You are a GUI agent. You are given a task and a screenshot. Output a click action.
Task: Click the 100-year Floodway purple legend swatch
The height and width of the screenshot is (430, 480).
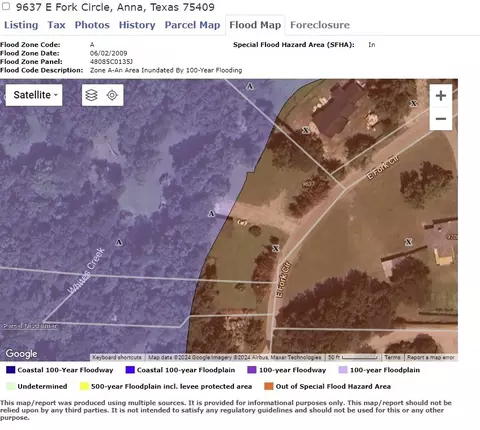[x=252, y=370]
